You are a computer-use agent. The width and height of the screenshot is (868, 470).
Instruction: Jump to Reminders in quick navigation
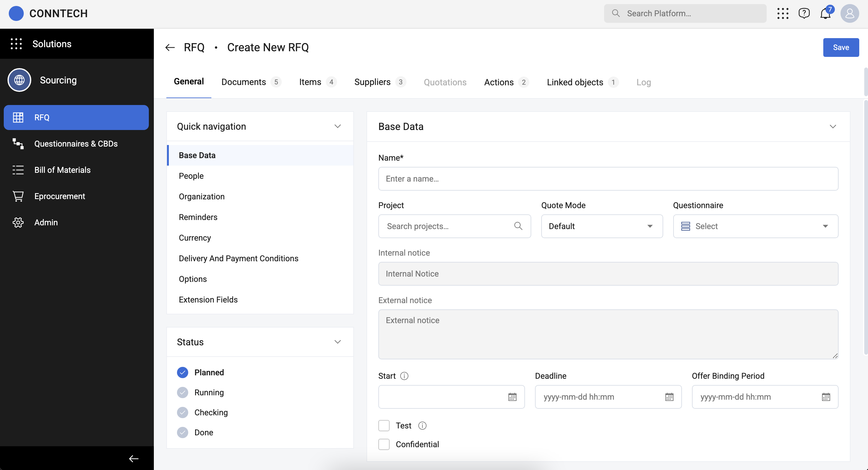click(x=260, y=217)
